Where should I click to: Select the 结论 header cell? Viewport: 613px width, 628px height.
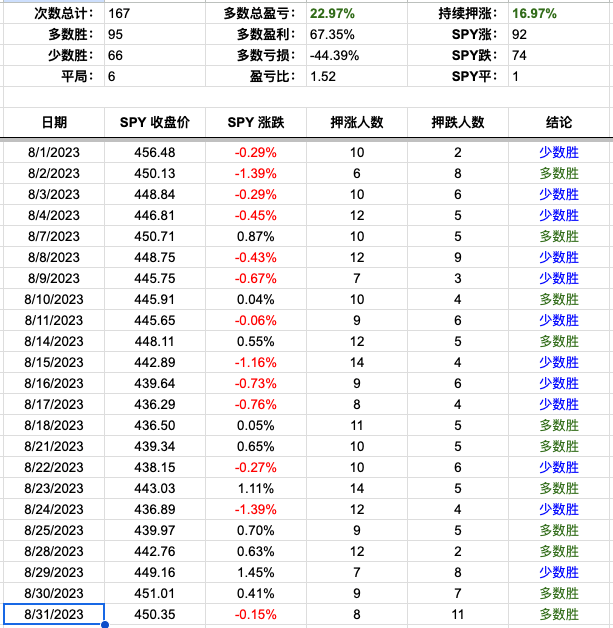(559, 122)
